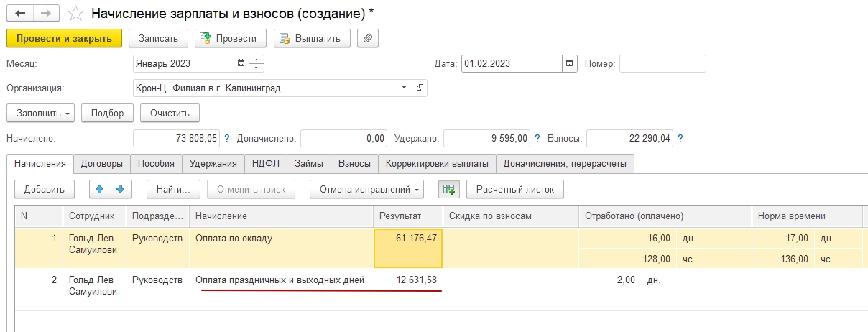Expand the Организация dropdown list
868x332 pixels.
[x=405, y=88]
